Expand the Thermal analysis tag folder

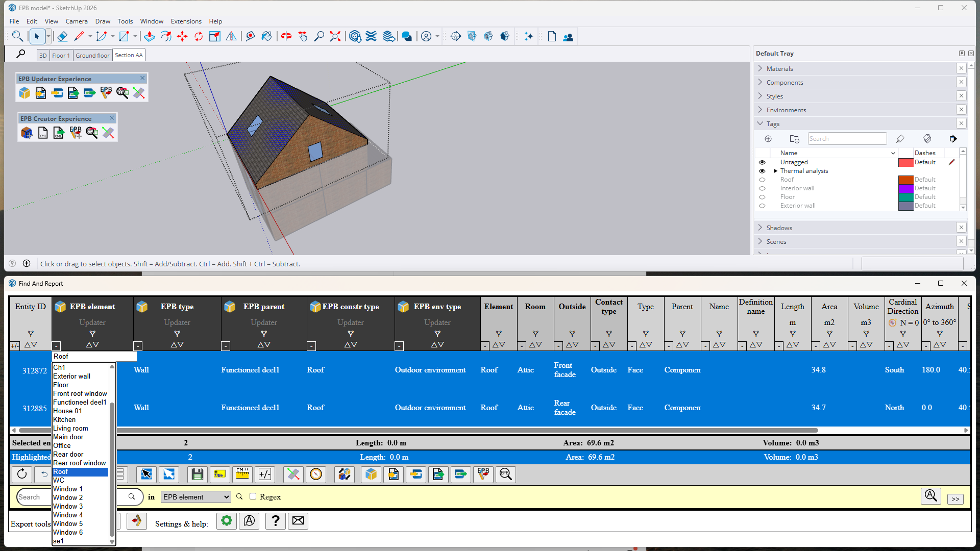[775, 171]
